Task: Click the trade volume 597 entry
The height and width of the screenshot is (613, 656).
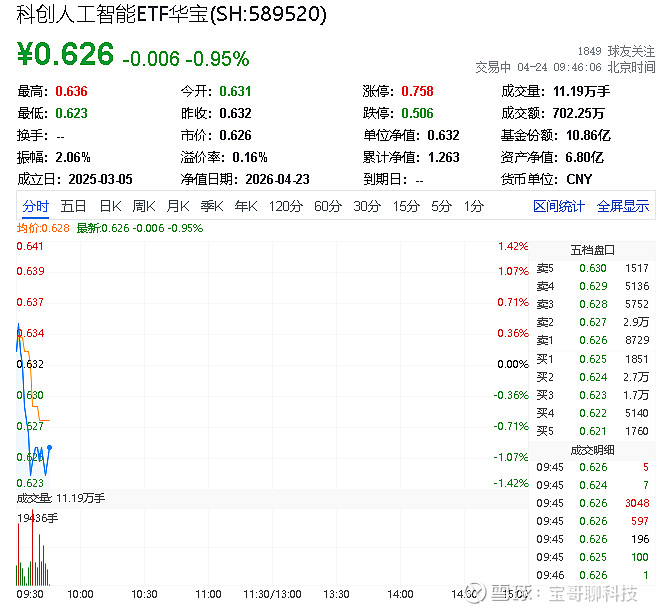Action: pyautogui.click(x=640, y=521)
